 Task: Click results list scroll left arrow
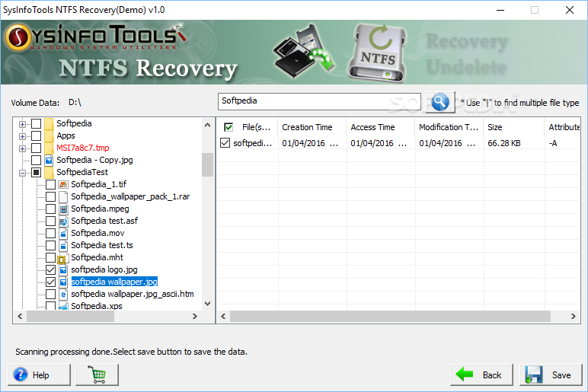click(223, 317)
